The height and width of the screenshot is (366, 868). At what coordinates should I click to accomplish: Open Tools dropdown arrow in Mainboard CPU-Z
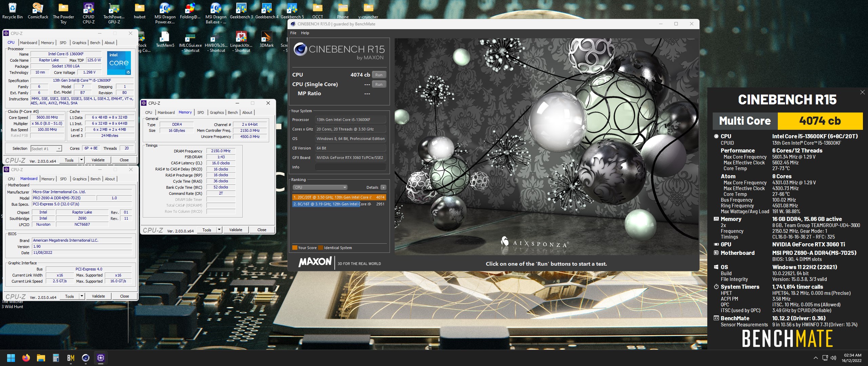(x=82, y=296)
